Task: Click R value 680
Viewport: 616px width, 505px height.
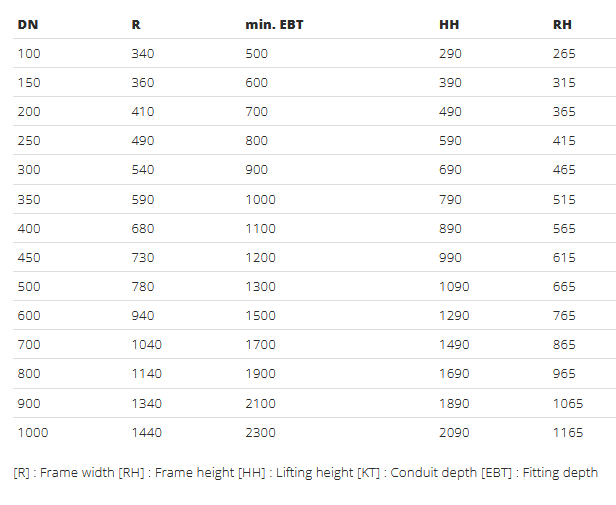Action: (144, 229)
